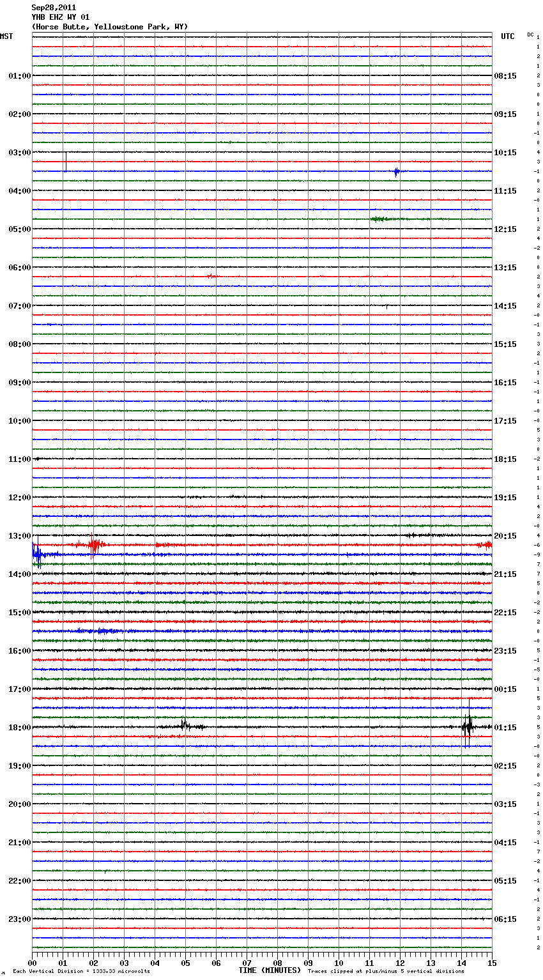
Task: Select the 09:00 MST time label
Action: (20, 383)
